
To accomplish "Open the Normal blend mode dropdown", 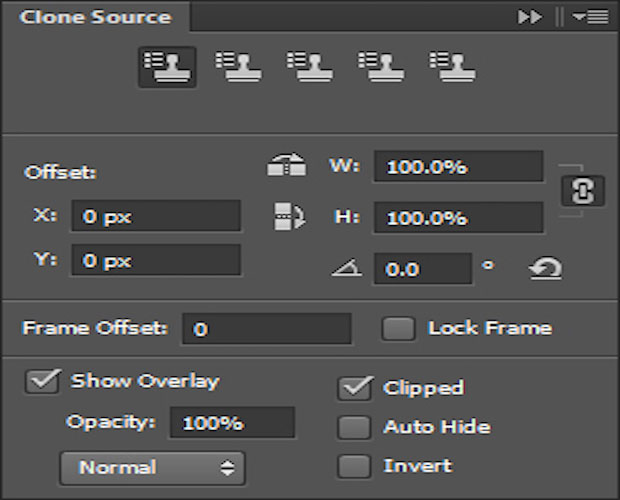I will click(x=152, y=467).
